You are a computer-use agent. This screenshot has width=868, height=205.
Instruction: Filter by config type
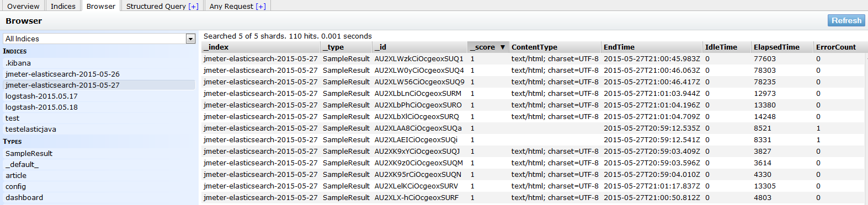[x=99, y=186]
